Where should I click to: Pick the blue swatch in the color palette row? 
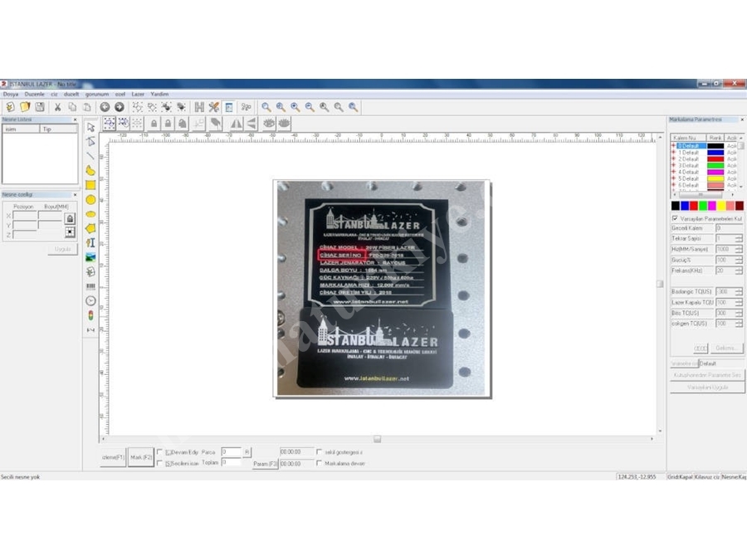pos(685,206)
